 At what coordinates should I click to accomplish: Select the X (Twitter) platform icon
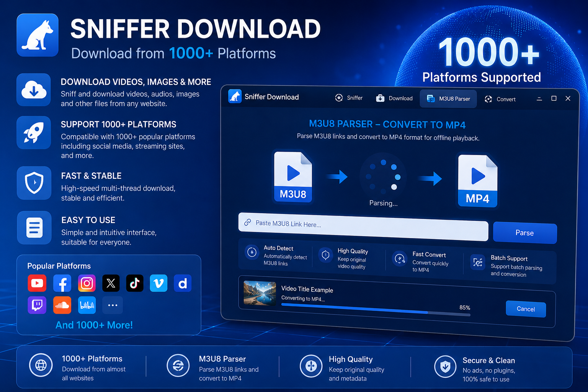point(111,283)
